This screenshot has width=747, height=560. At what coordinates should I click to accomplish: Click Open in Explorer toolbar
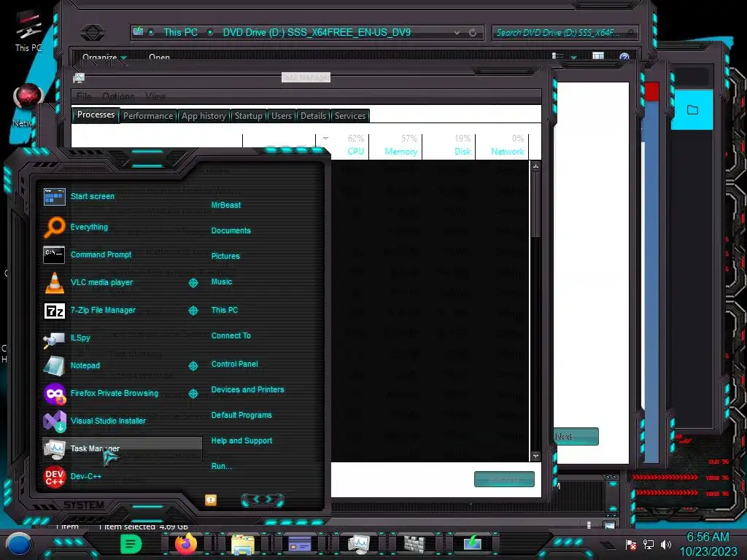(x=159, y=58)
